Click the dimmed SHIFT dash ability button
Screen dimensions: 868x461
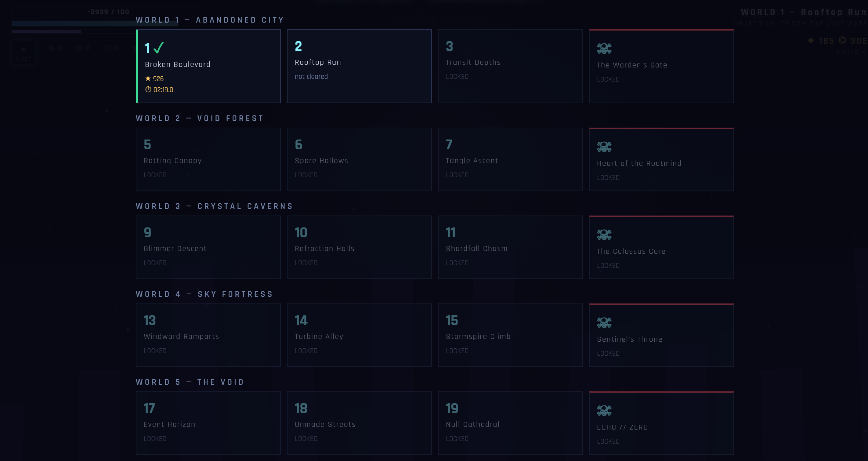click(23, 52)
